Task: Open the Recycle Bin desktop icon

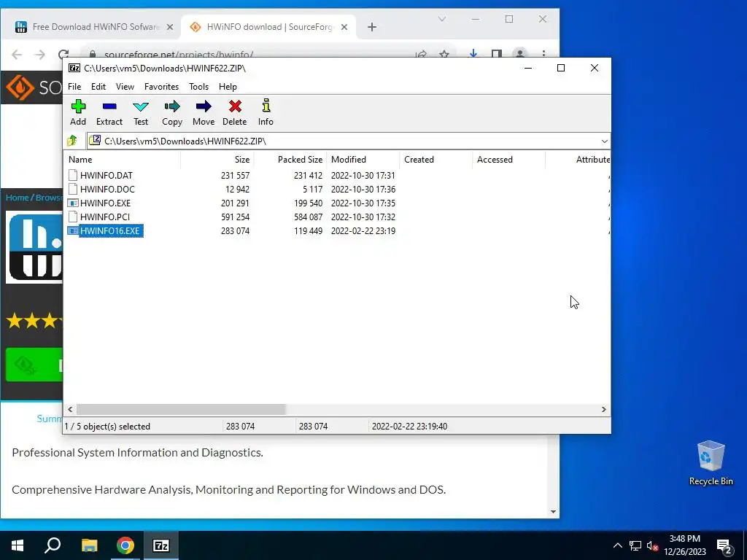Action: 711,462
